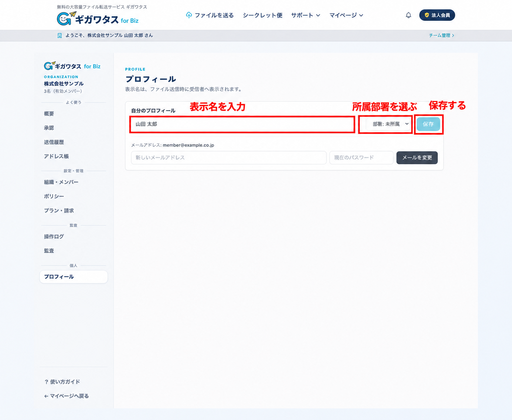Open the チーム管理 link

442,35
